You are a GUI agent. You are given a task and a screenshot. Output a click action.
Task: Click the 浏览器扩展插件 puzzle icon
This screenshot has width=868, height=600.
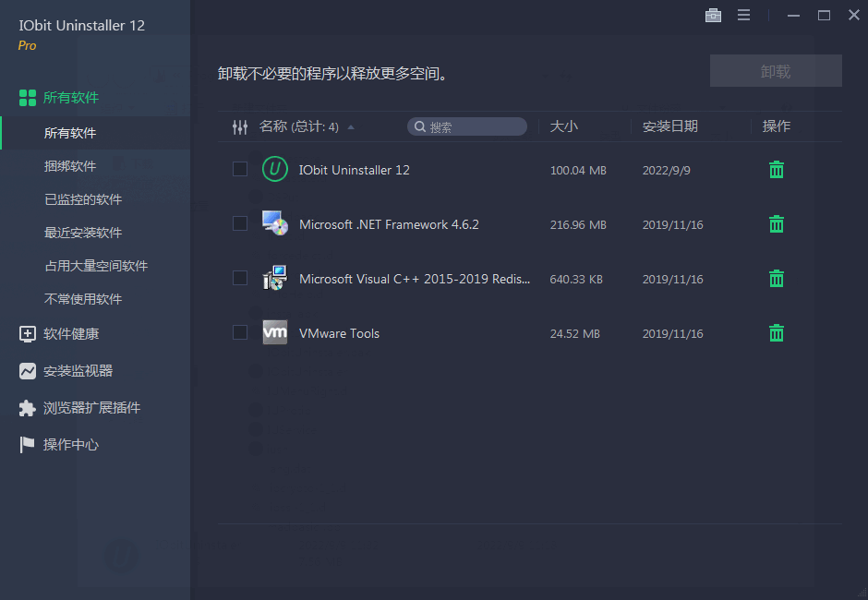27,408
